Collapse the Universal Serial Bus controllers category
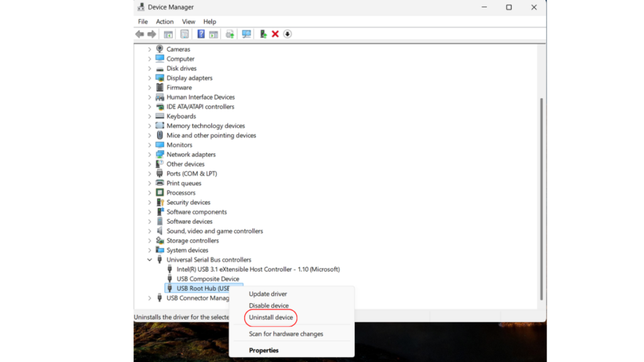The width and height of the screenshot is (644, 362). [150, 260]
